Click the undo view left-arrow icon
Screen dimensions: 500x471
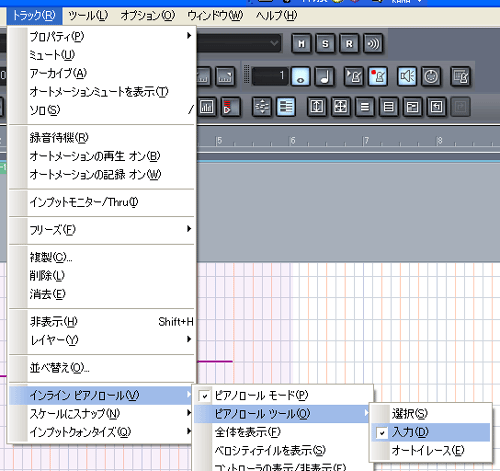436,107
